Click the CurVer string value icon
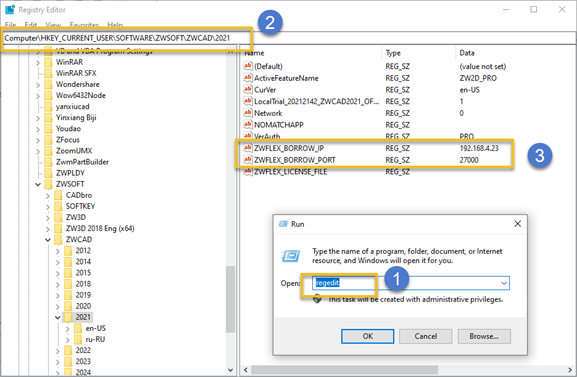This screenshot has height=377, width=577. pos(248,90)
